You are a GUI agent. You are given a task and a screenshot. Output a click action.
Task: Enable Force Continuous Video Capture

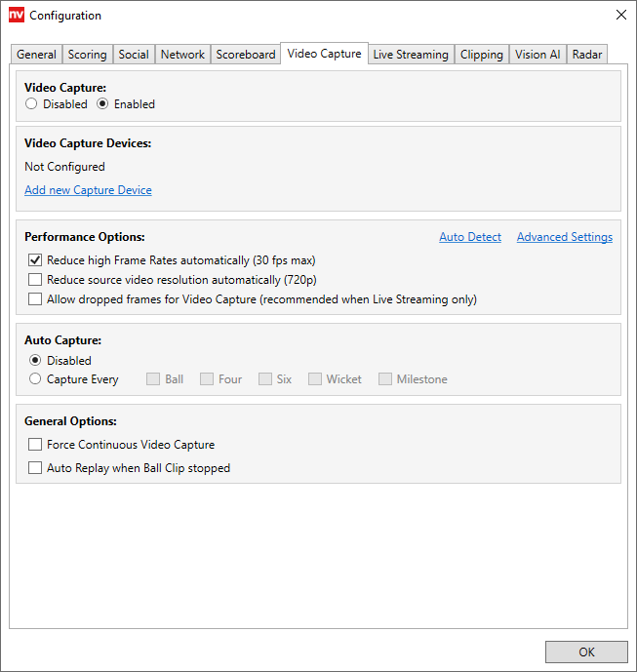[36, 445]
